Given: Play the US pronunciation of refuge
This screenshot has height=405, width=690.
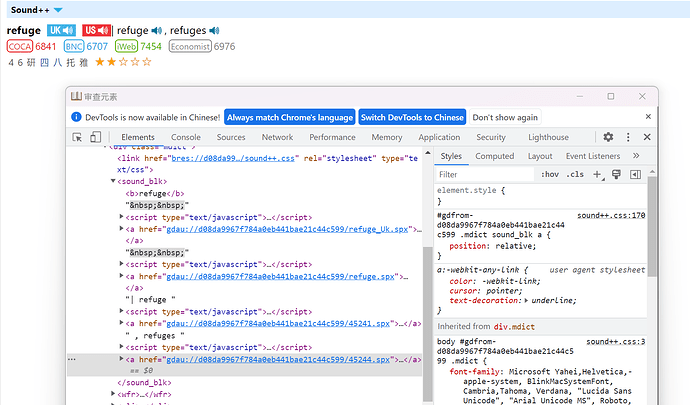Looking at the screenshot, I should (96, 30).
